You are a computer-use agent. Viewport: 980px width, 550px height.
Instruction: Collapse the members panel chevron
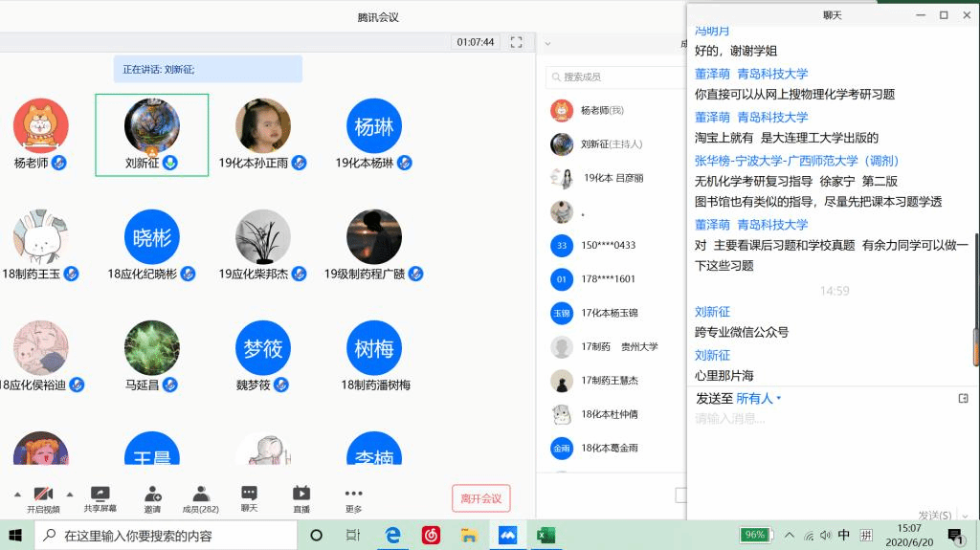pos(547,43)
